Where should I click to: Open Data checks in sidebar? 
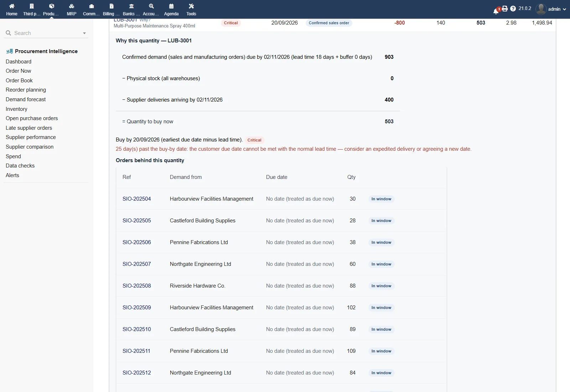20,166
